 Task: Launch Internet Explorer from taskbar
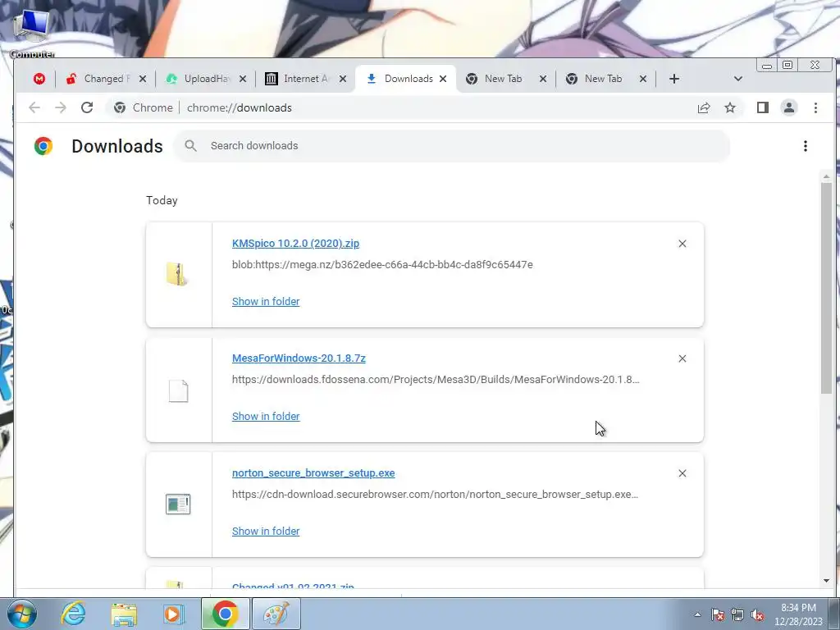click(73, 614)
